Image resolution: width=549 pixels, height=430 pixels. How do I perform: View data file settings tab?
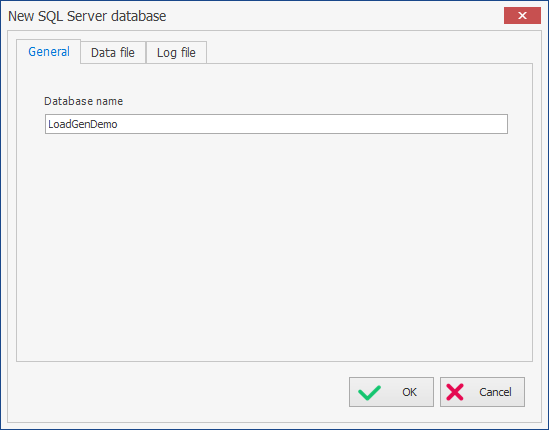[113, 53]
